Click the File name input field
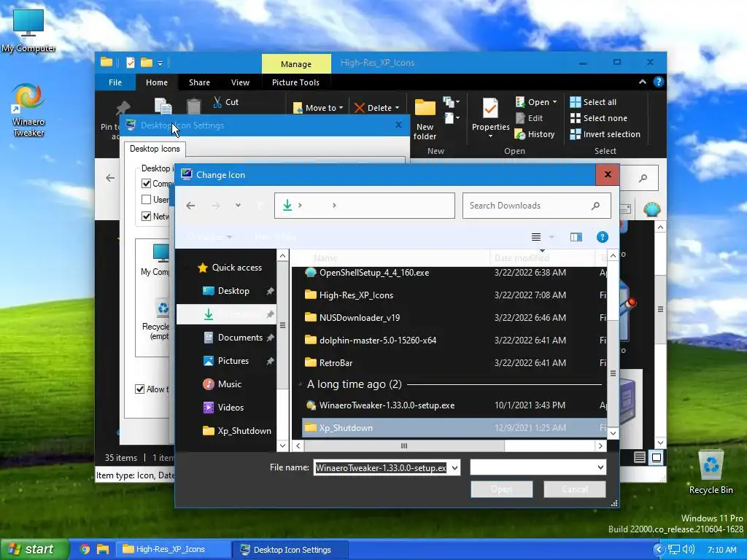The height and width of the screenshot is (560, 747). [381, 467]
